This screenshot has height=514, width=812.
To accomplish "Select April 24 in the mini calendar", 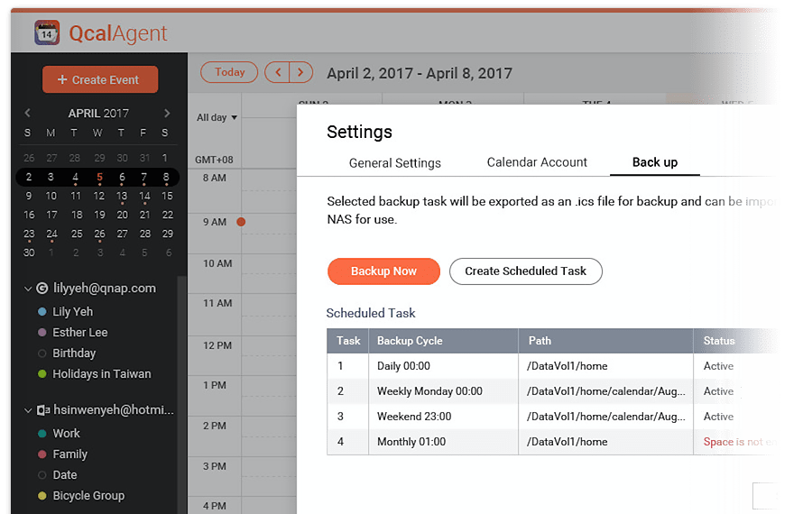I will point(51,234).
